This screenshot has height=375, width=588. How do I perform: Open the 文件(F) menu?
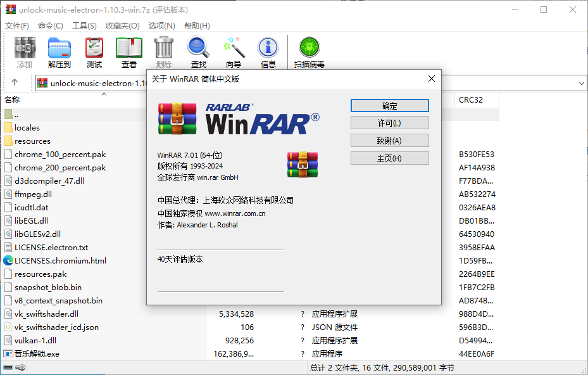click(17, 26)
